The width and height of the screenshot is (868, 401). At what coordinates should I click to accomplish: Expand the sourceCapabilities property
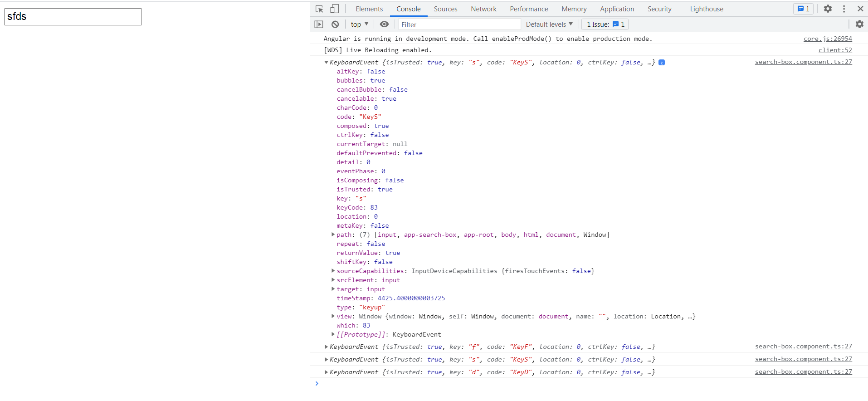333,271
